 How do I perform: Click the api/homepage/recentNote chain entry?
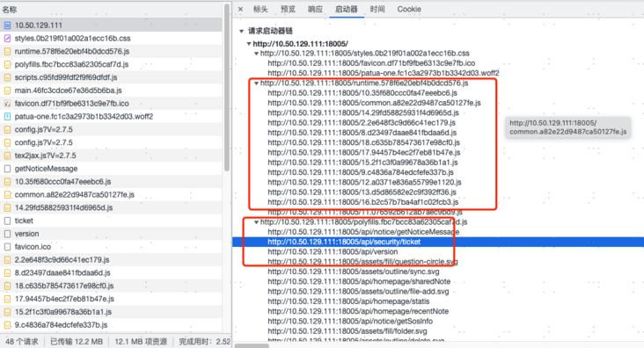(x=358, y=311)
